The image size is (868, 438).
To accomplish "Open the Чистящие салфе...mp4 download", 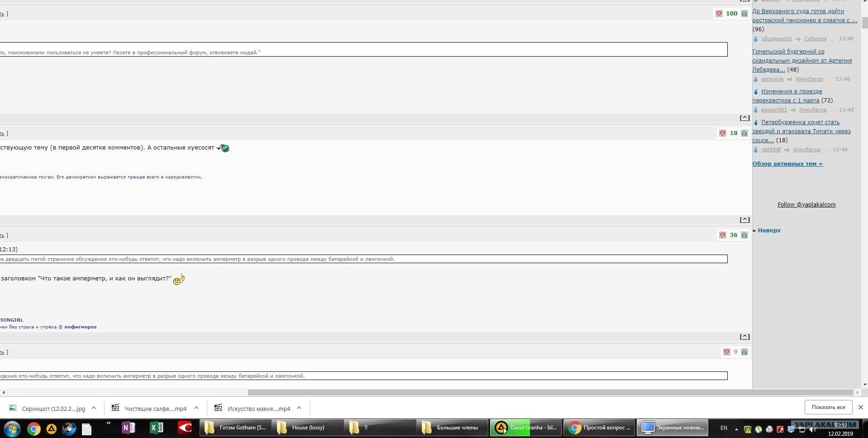I will click(x=156, y=409).
